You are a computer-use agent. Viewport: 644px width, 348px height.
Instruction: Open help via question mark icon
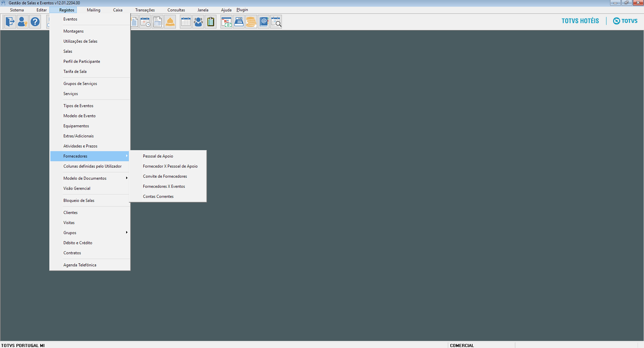click(x=35, y=22)
